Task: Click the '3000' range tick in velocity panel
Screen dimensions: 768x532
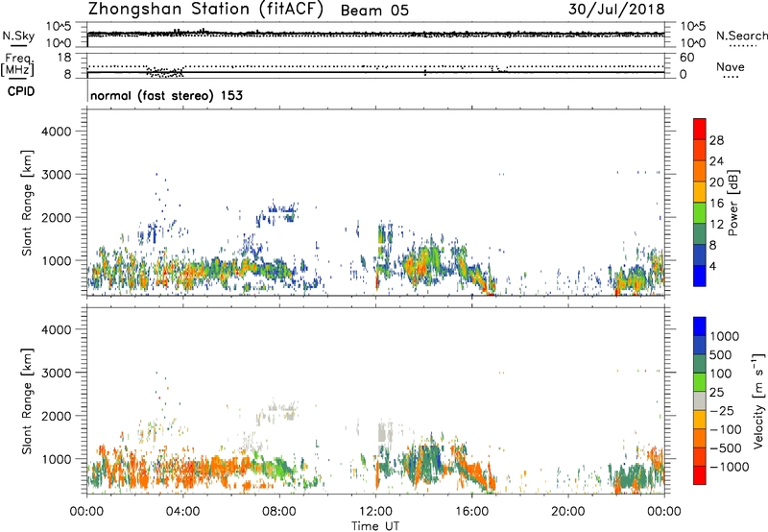Action: click(56, 373)
